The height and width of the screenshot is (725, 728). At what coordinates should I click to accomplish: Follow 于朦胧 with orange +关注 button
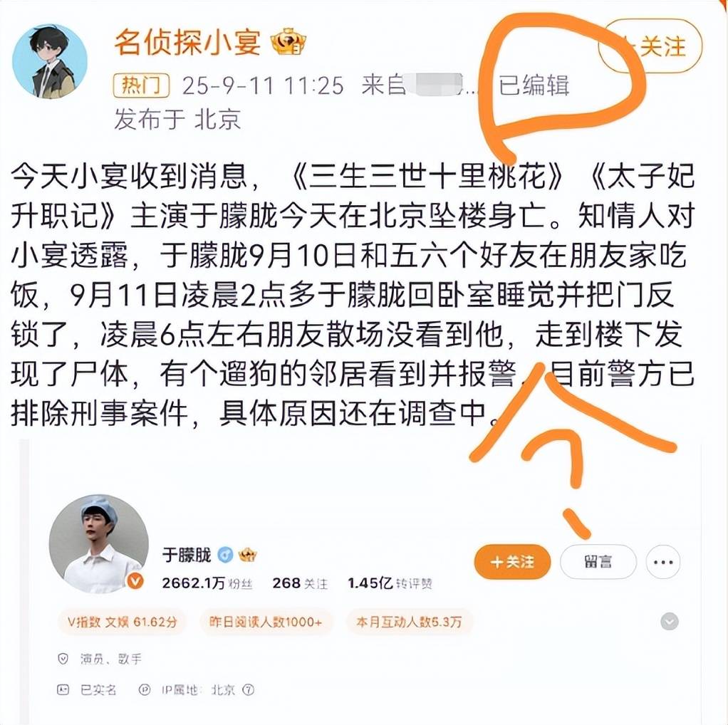pyautogui.click(x=512, y=562)
